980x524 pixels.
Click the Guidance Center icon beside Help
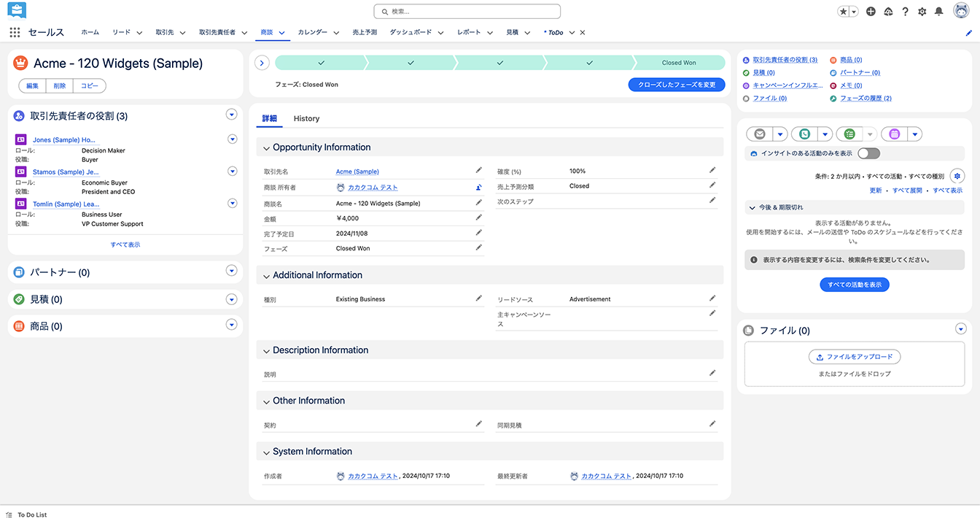point(888,12)
